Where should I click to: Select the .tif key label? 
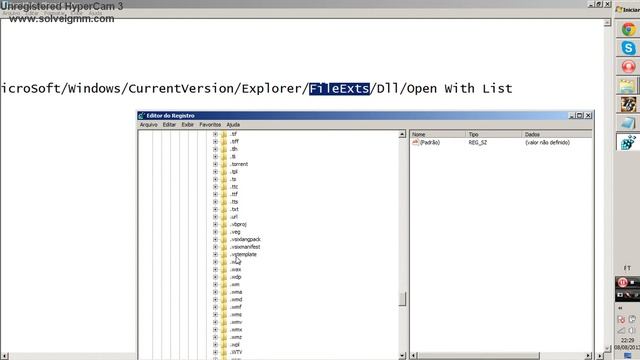pos(233,134)
